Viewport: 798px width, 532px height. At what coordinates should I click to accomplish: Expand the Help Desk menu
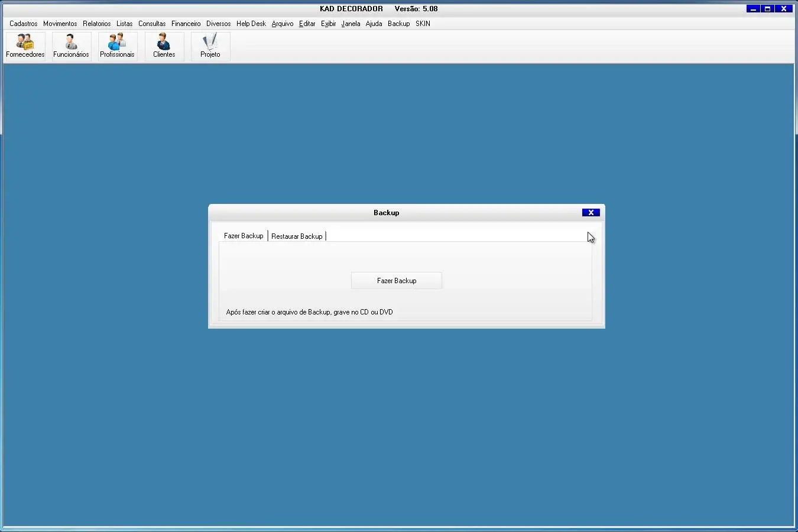(251, 24)
